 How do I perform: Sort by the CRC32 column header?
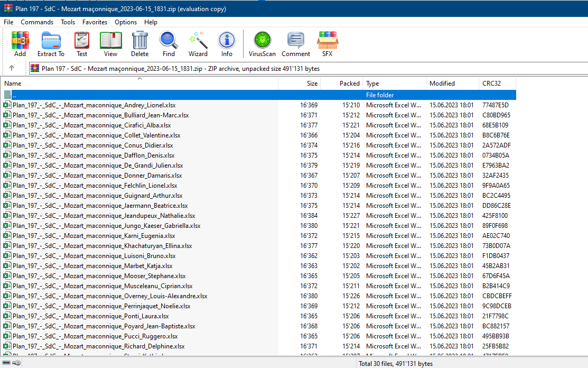(491, 84)
